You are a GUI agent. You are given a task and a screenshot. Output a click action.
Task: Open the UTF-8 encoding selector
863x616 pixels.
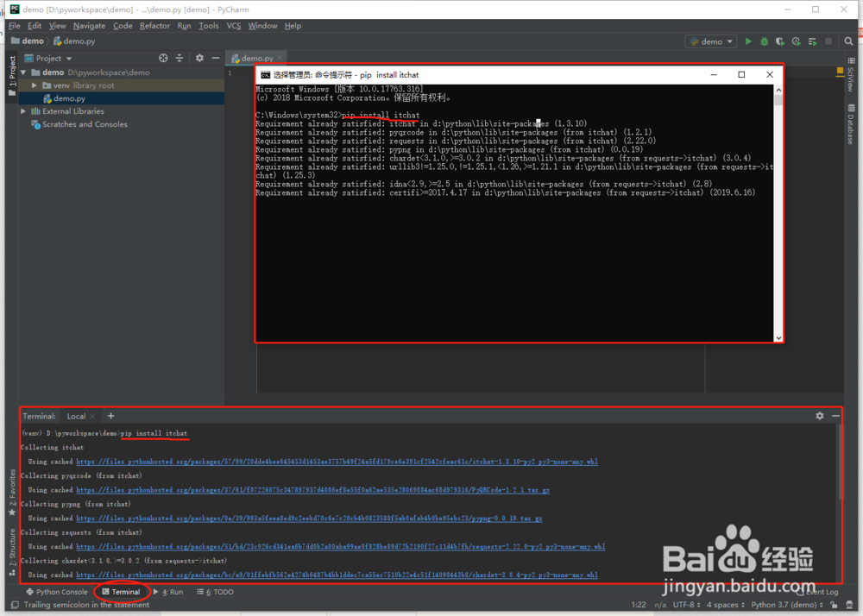pos(686,605)
